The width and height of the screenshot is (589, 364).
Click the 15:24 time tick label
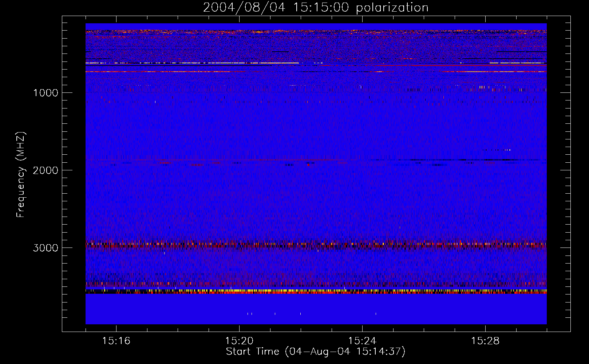coord(362,341)
